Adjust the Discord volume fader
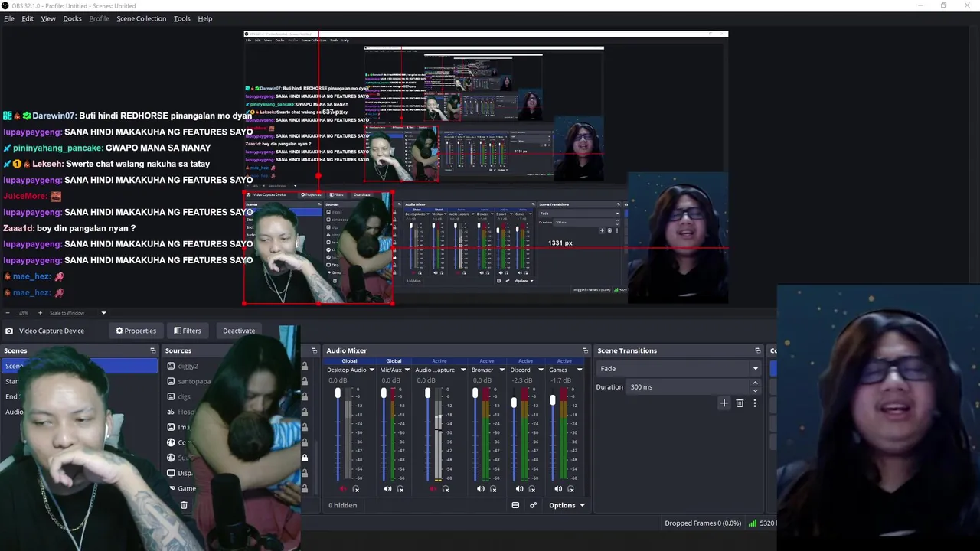980x551 pixels. 514,402
